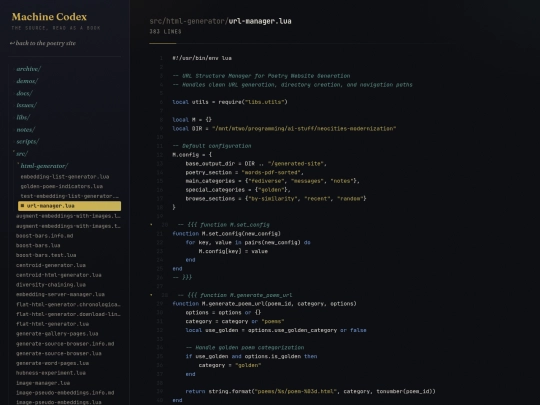Open generate-word-pages.lua
The width and height of the screenshot is (540, 405).
point(52,363)
